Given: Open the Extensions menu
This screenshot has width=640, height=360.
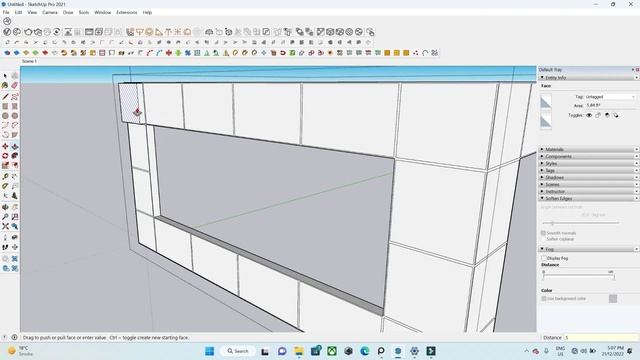Looking at the screenshot, I should point(127,13).
